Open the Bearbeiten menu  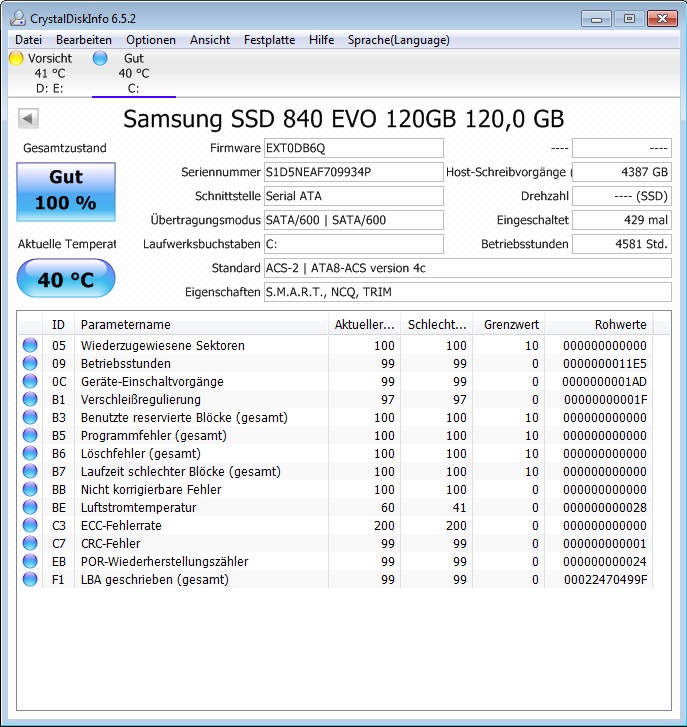point(84,40)
